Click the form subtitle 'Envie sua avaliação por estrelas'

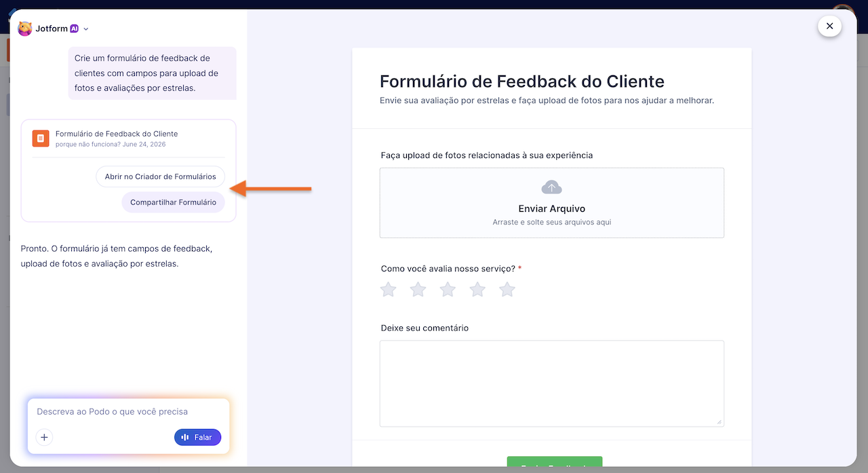[x=547, y=100]
